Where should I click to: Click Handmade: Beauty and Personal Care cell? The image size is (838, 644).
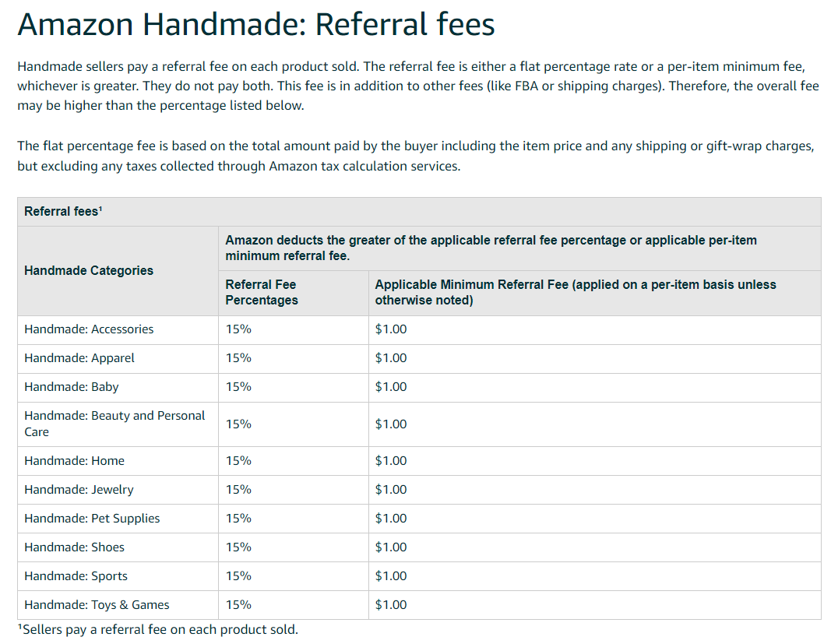[118, 424]
